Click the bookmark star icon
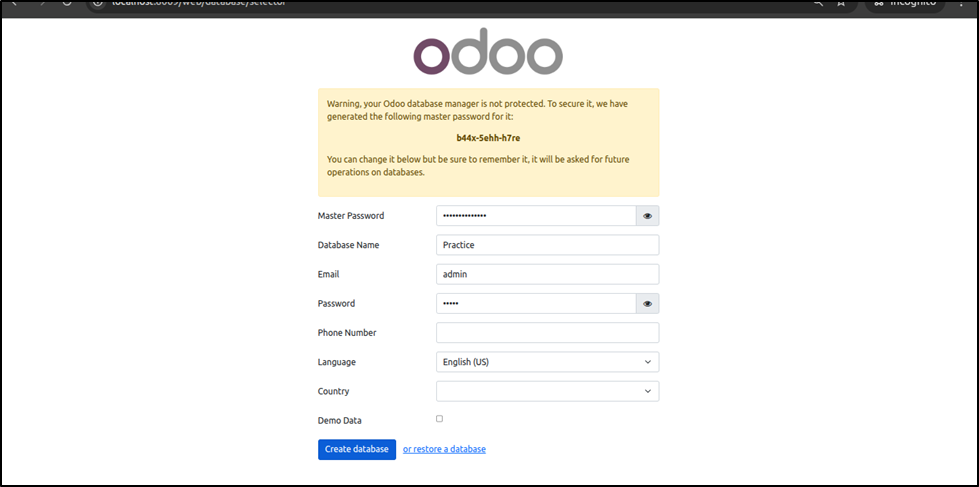 [x=841, y=4]
